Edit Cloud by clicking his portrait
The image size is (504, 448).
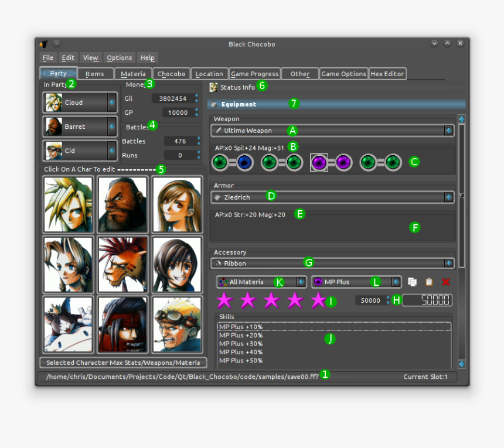pyautogui.click(x=68, y=204)
